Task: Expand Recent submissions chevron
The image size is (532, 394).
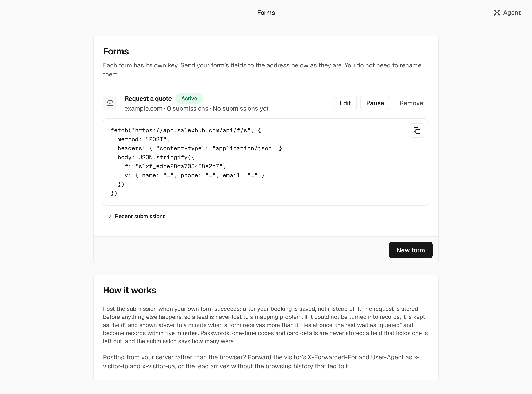Action: [110, 216]
